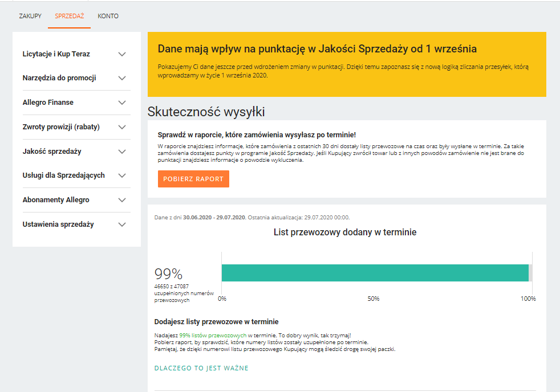Click the green 99% progress bar
Viewport: 560px width, 392px height.
[375, 273]
